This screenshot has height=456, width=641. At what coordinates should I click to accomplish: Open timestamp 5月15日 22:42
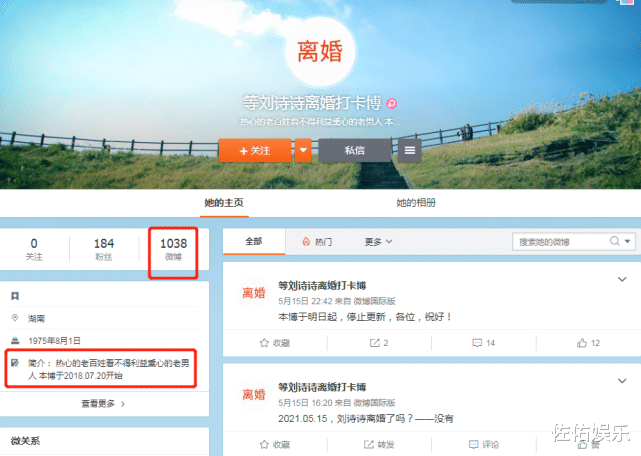coord(305,301)
